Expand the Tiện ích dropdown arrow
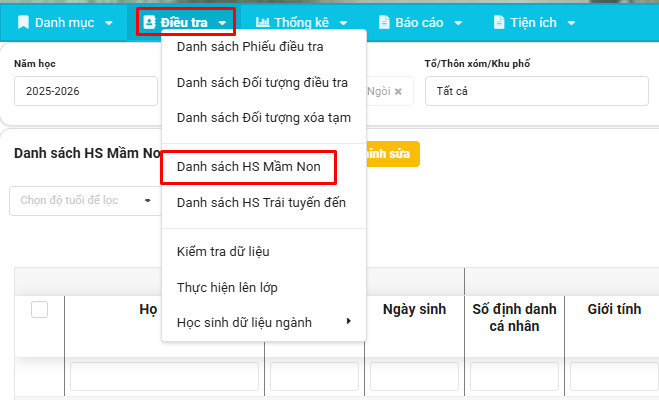Image resolution: width=659 pixels, height=400 pixels. [x=571, y=23]
